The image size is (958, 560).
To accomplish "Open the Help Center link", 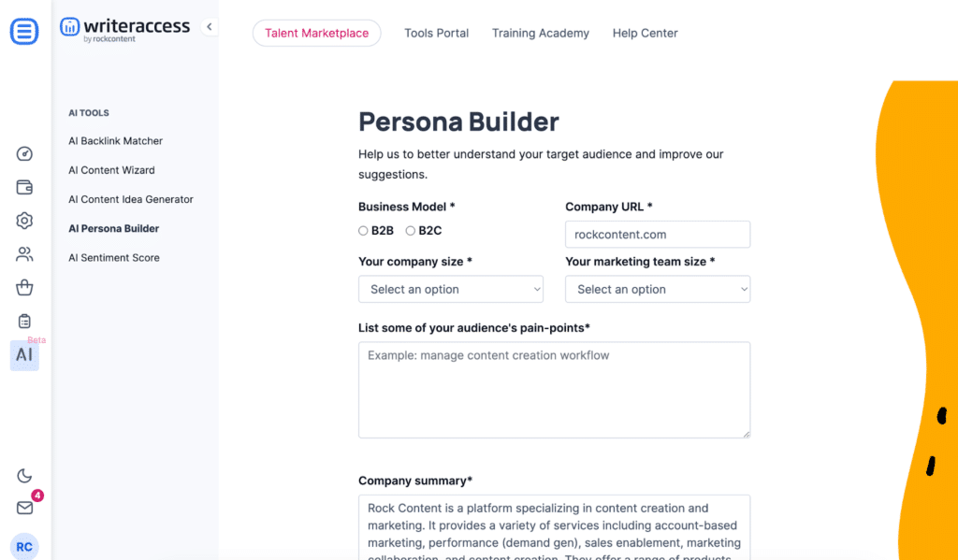I will 645,33.
